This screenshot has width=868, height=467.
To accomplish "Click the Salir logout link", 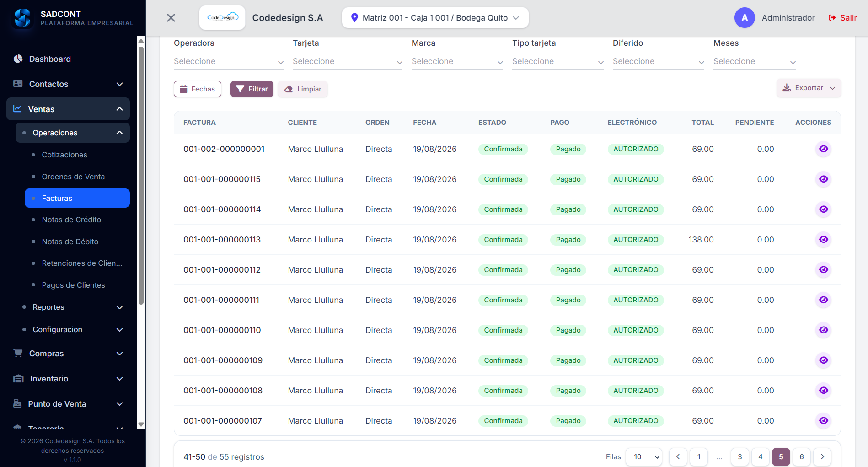I will tap(842, 18).
